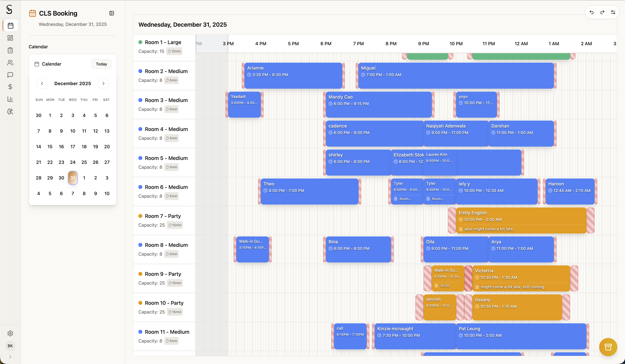Click the orange archive floating button
This screenshot has height=364, width=625.
pyautogui.click(x=608, y=347)
